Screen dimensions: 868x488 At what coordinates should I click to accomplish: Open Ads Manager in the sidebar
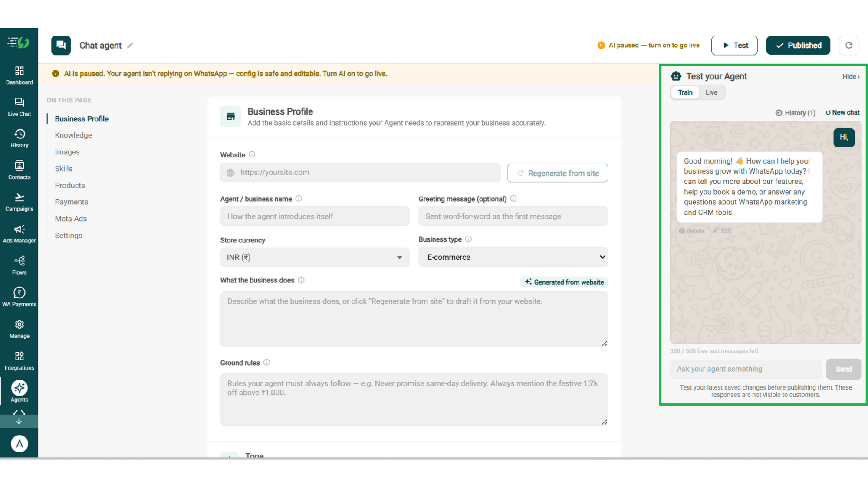coord(19,234)
